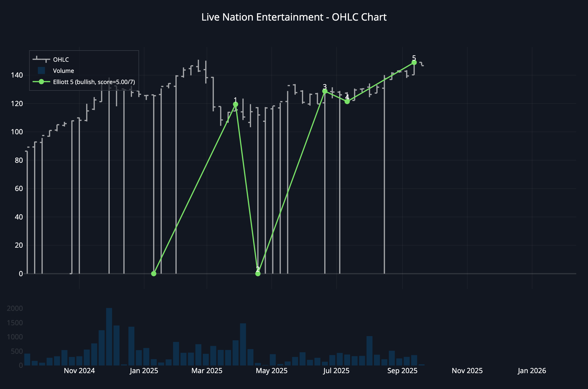588x389 pixels.
Task: Click the August 2025 volume bar near 1000
Action: [370, 351]
